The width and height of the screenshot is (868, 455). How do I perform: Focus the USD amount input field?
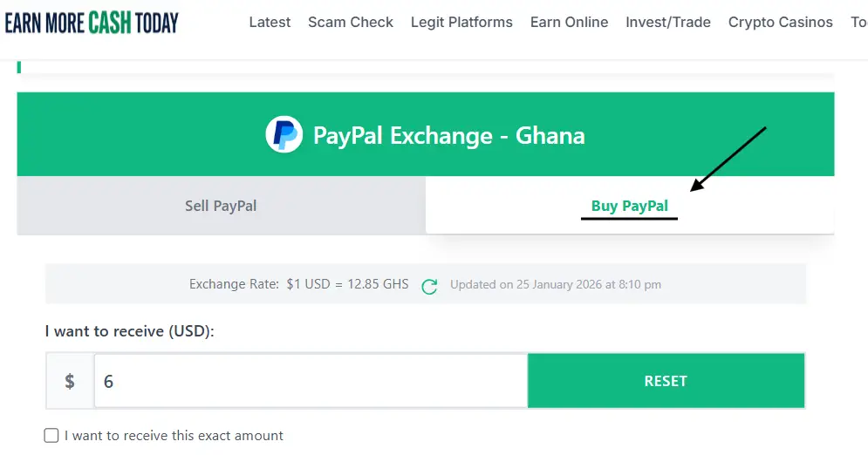tap(311, 381)
